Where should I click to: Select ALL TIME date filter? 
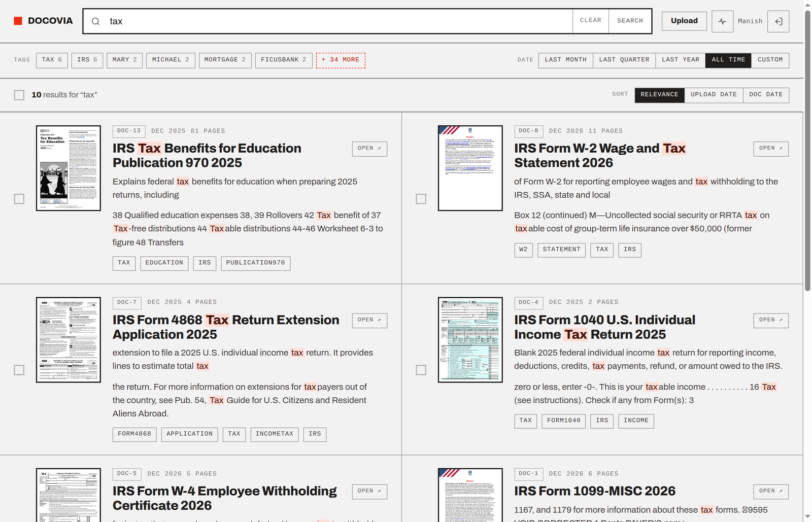pyautogui.click(x=728, y=60)
